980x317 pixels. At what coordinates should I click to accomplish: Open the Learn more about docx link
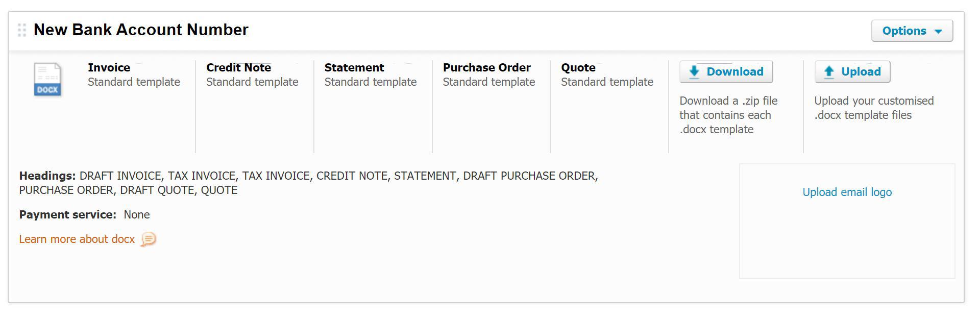pyautogui.click(x=77, y=239)
